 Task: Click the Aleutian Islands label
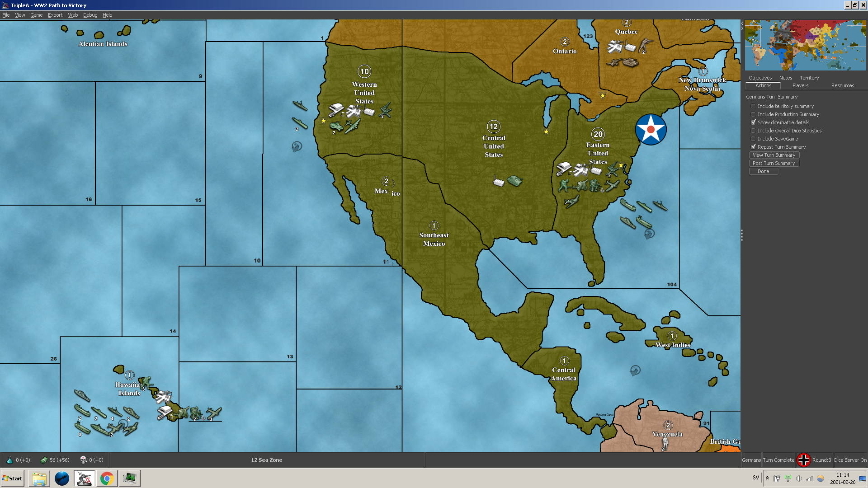click(103, 44)
